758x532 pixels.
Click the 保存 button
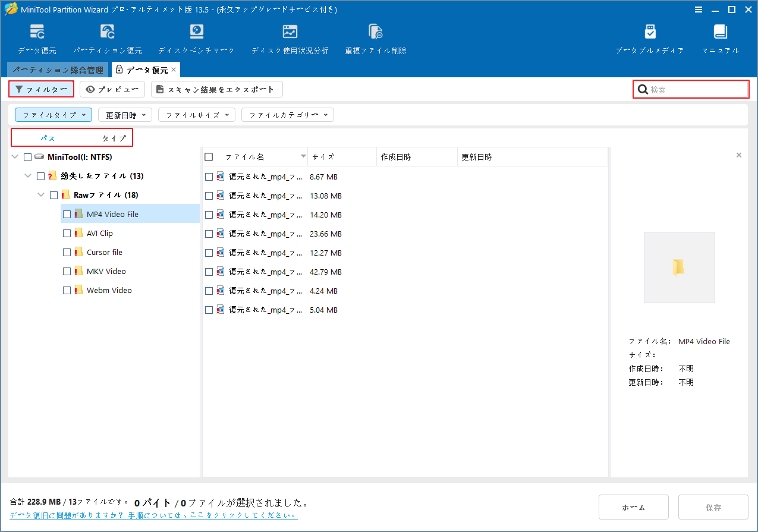coord(713,507)
